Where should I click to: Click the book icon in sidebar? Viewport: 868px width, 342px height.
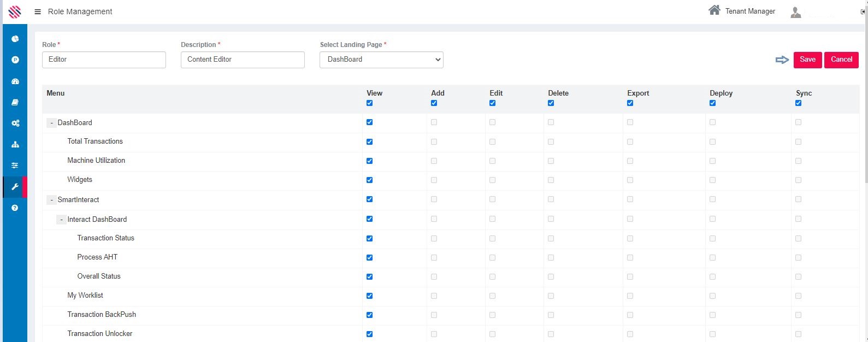click(x=15, y=102)
